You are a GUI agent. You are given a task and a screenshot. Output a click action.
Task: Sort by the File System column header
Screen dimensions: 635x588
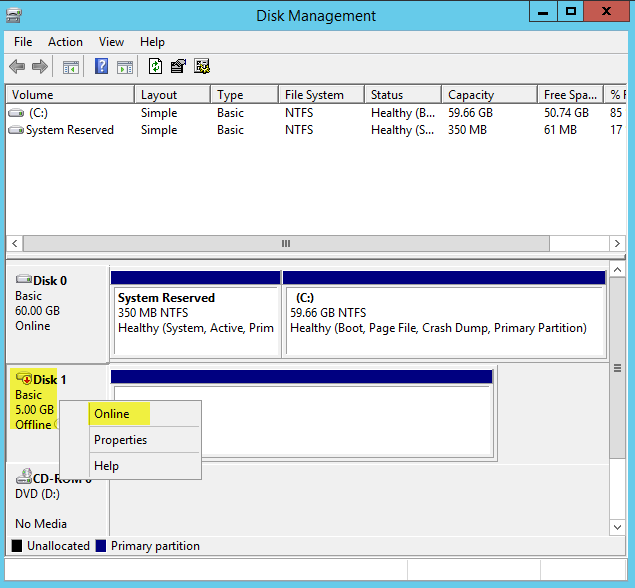(322, 95)
